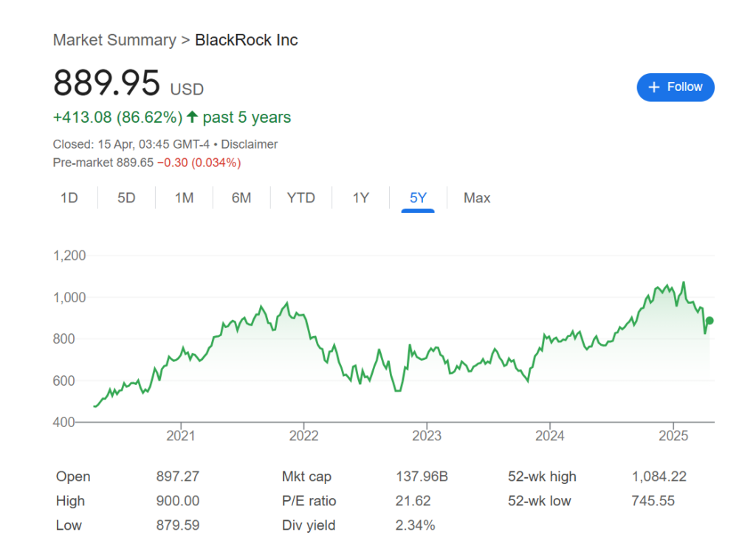Switch to the 5D time range
The height and width of the screenshot is (549, 756).
(x=126, y=198)
